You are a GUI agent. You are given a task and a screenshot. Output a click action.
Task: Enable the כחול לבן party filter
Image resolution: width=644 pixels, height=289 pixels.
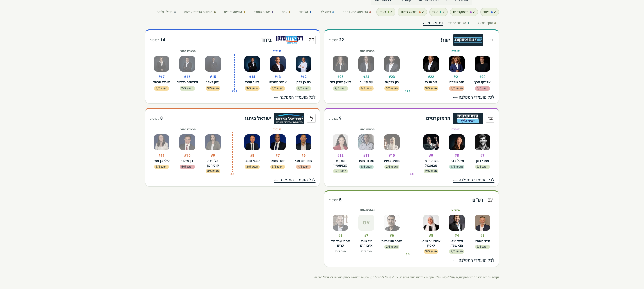tap(326, 12)
